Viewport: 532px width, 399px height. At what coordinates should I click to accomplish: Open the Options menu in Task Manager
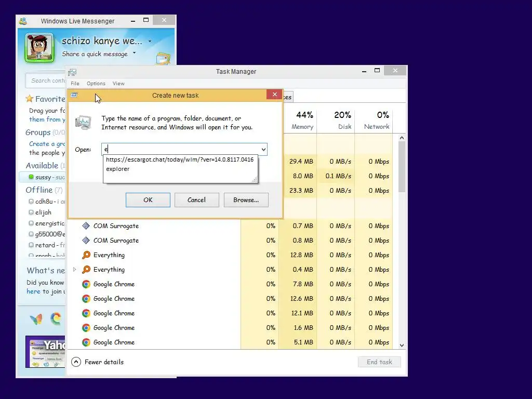96,84
